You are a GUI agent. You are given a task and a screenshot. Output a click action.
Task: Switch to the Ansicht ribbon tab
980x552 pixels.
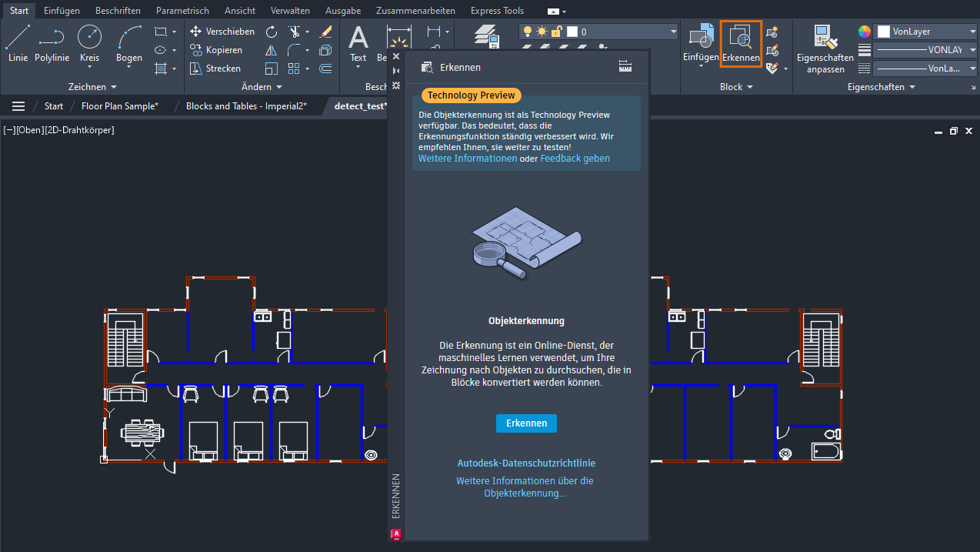(x=240, y=11)
